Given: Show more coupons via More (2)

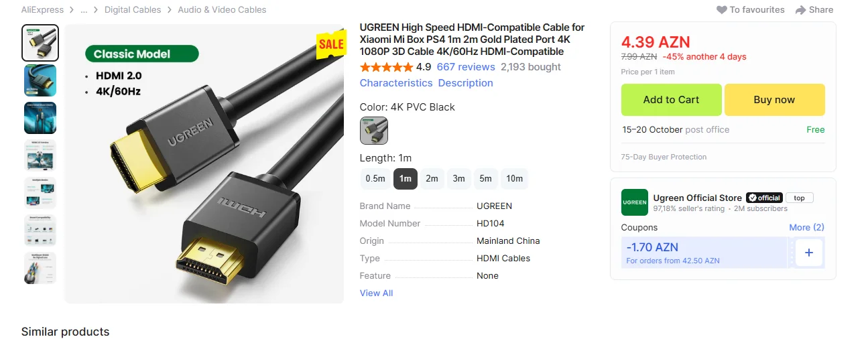Looking at the screenshot, I should 806,227.
